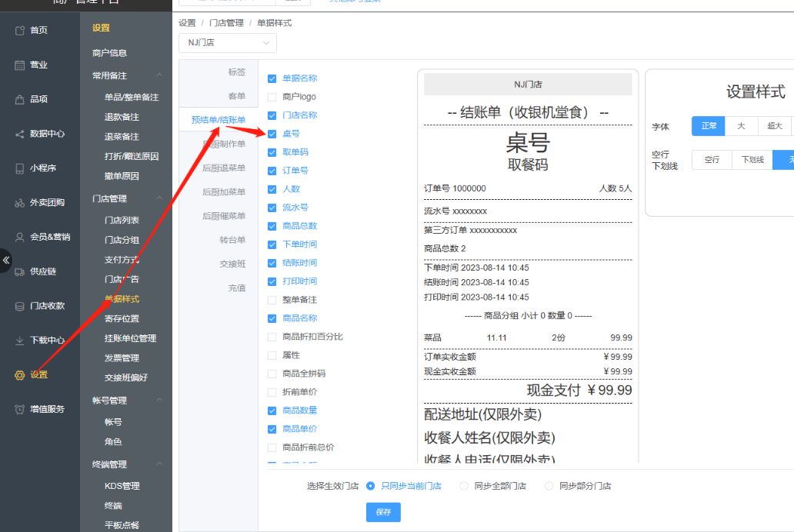Open 门店分组 menu item

click(122, 240)
